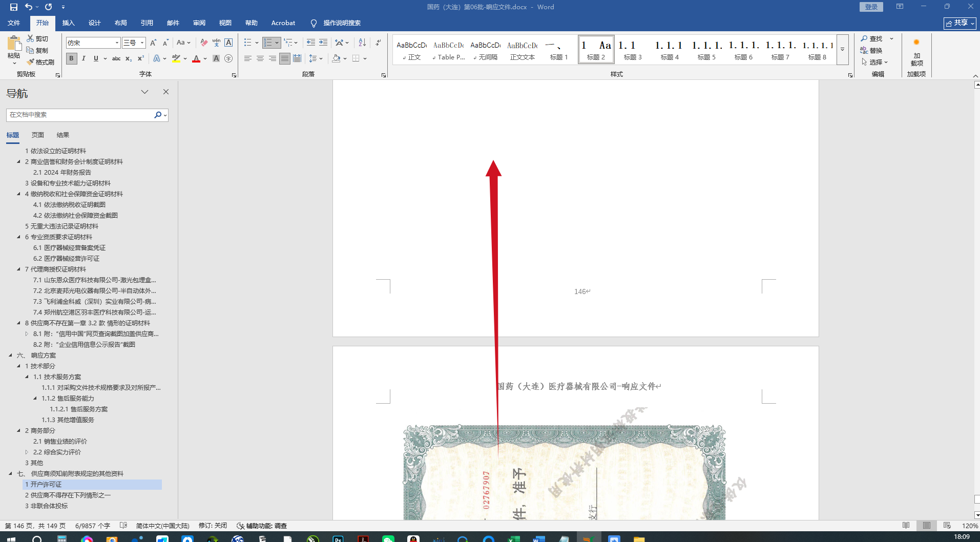Image resolution: width=980 pixels, height=542 pixels.
Task: Open the 文件 menu
Action: pos(14,23)
